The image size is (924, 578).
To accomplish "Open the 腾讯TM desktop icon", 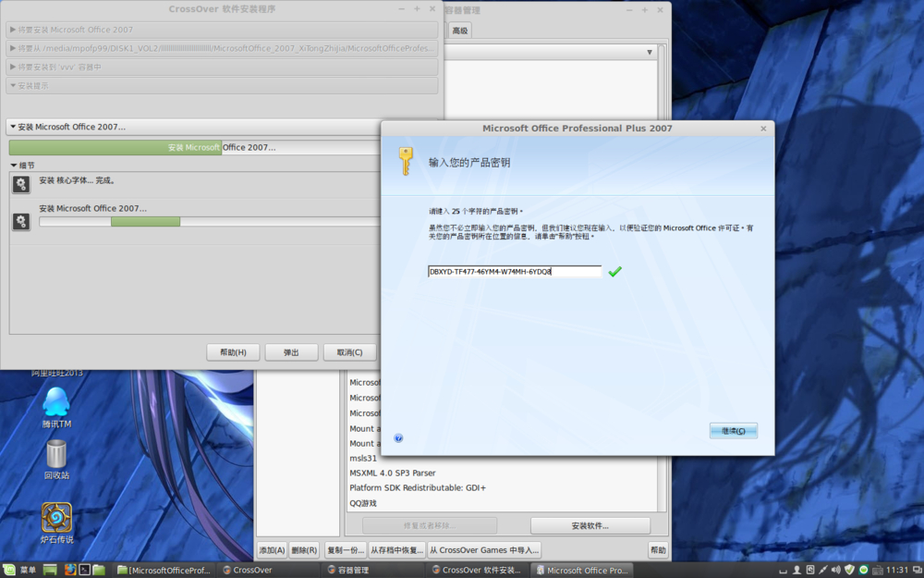I will coord(56,407).
